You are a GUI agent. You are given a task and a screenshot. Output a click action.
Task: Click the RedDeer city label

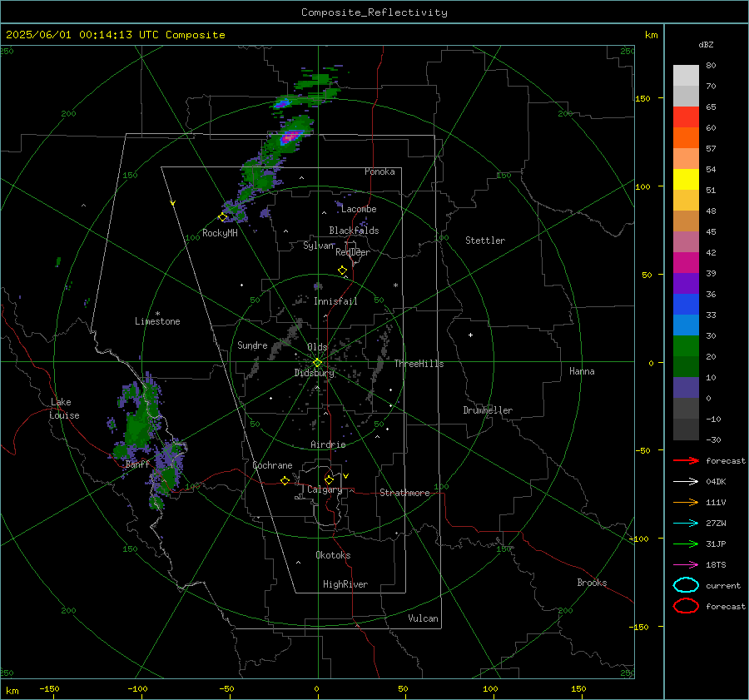click(x=353, y=252)
